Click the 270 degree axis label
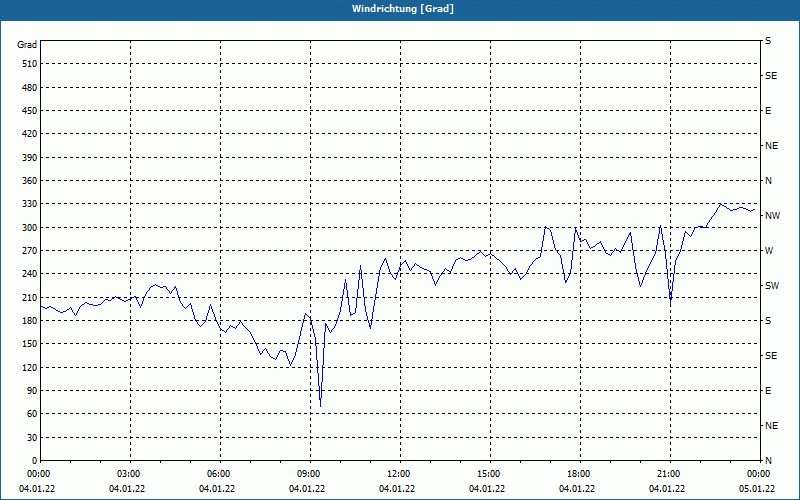 [x=30, y=251]
